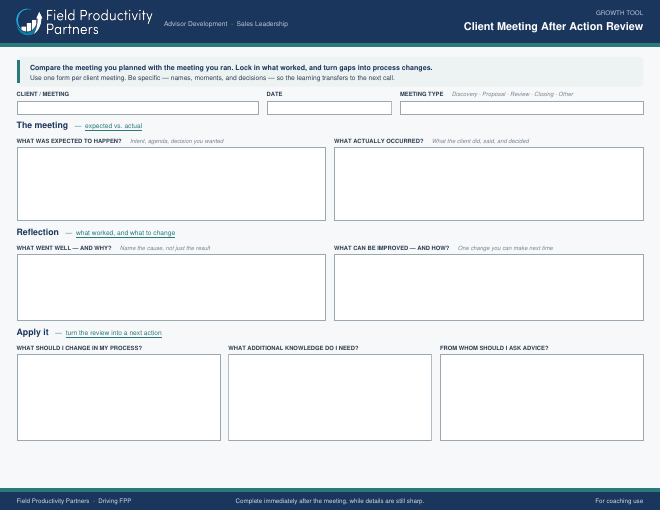The image size is (660, 510).
Task: Click the 'Intent, agenda, decision you wanted' hint
Action: (177, 141)
